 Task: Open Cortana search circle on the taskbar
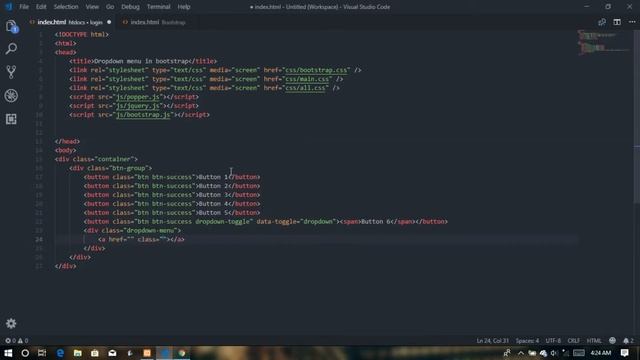[25, 353]
